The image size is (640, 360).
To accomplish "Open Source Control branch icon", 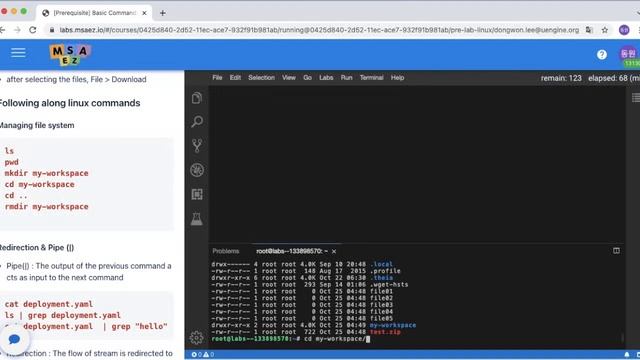I will (197, 146).
